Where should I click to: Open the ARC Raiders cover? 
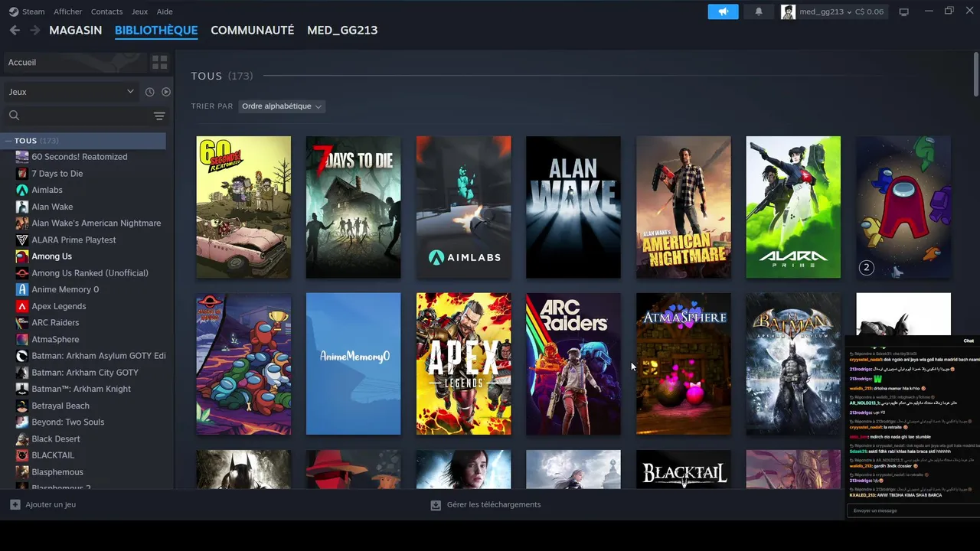(x=573, y=364)
